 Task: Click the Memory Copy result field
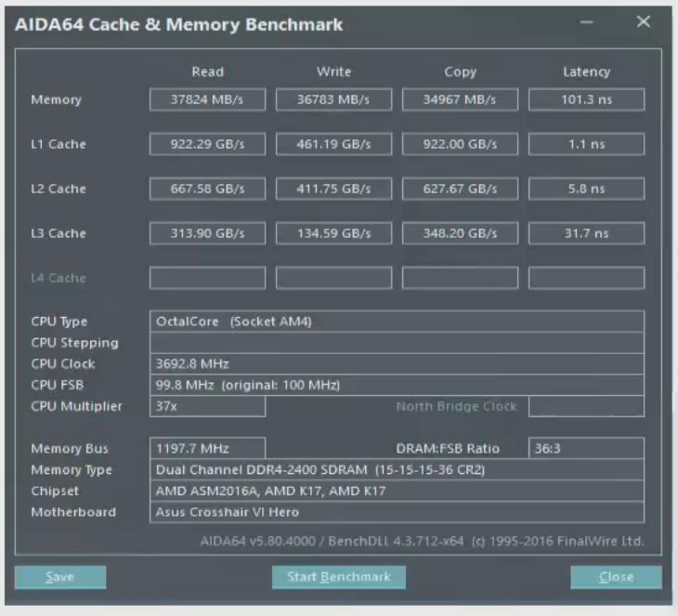(x=460, y=99)
